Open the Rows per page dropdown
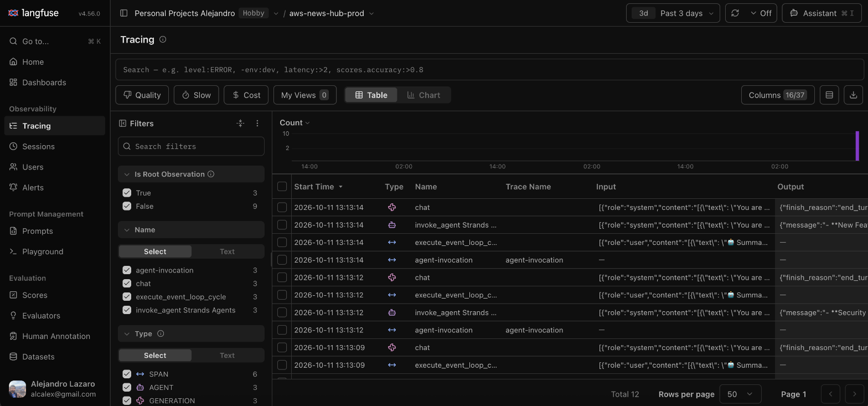Screen dimensions: 868x406 tap(740, 394)
